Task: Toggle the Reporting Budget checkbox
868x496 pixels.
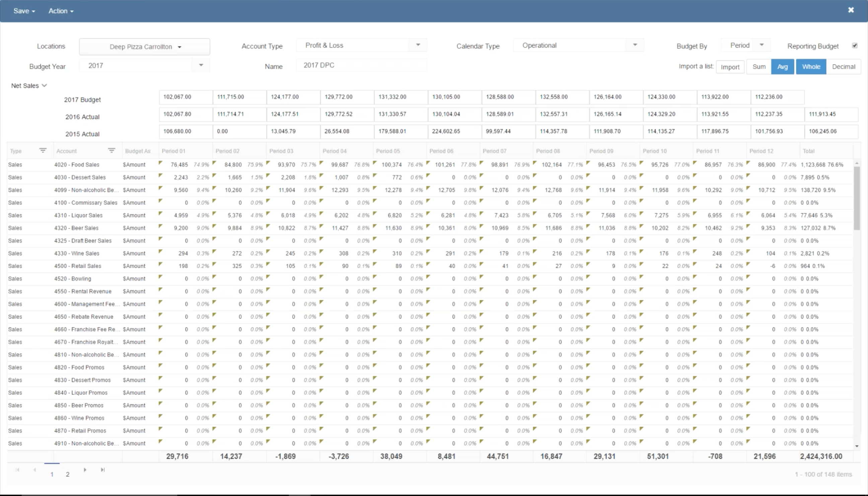Action: (854, 46)
